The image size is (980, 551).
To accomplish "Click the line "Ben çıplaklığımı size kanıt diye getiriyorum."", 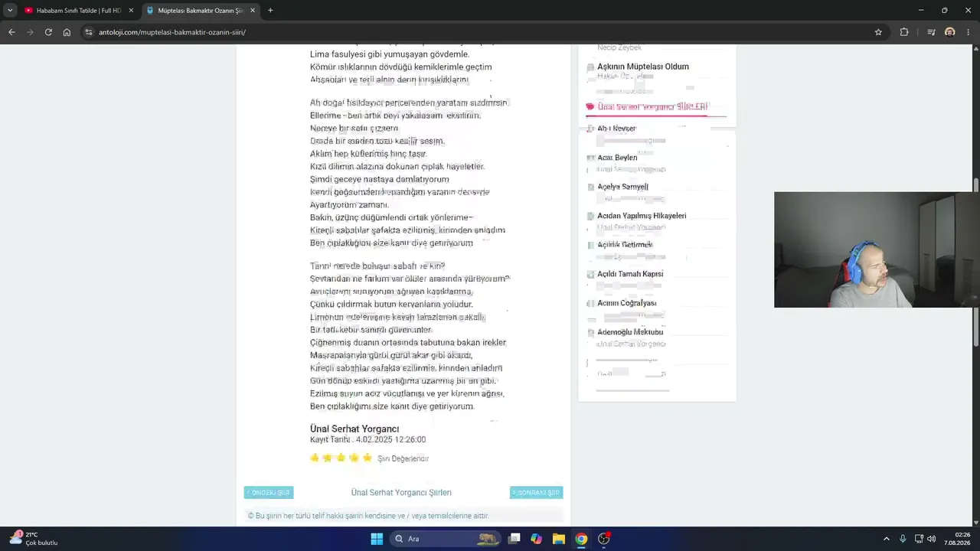I will pyautogui.click(x=392, y=406).
